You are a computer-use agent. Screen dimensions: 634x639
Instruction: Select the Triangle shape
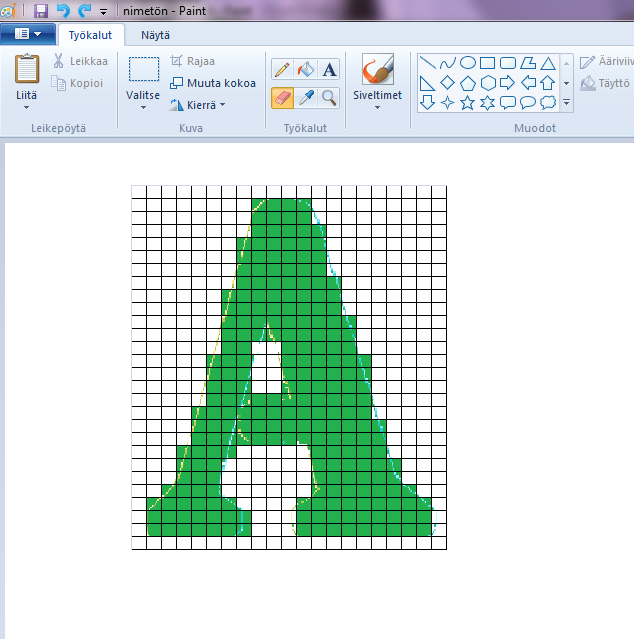pos(548,63)
